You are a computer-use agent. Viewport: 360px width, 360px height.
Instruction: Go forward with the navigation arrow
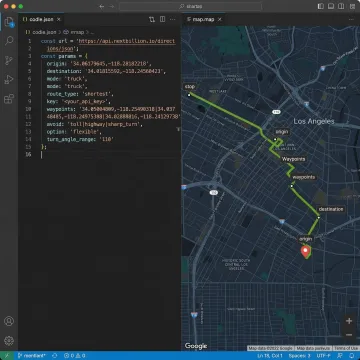[112, 6]
